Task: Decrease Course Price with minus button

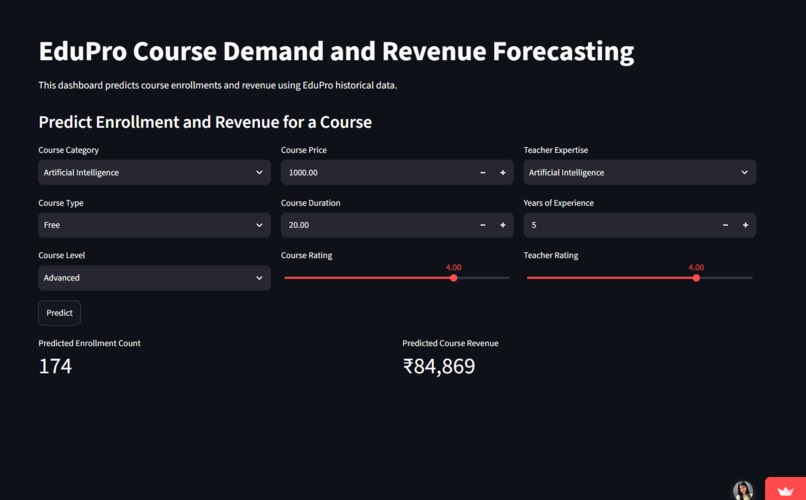Action: click(x=483, y=173)
